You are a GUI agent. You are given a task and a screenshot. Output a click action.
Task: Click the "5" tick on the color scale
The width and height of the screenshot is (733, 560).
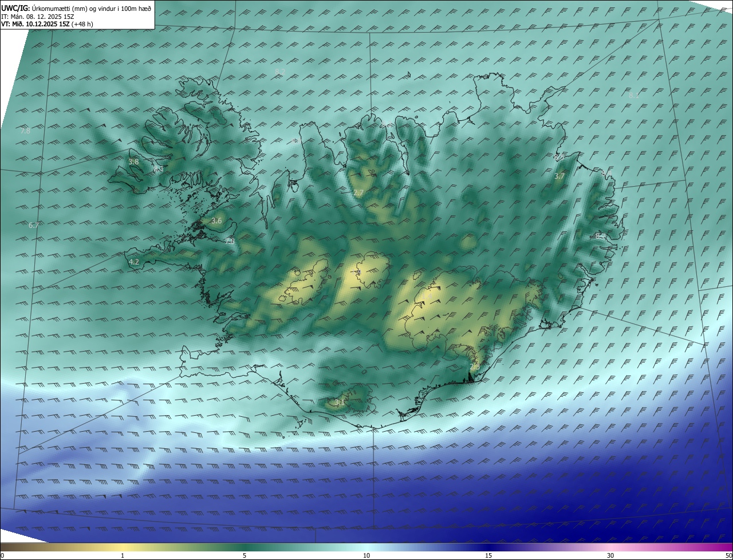click(x=245, y=555)
